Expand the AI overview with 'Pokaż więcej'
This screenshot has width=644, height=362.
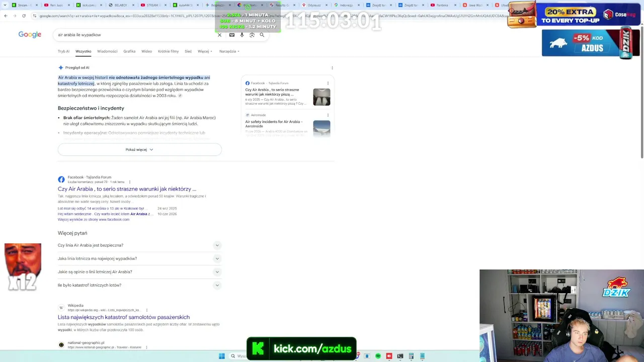click(139, 149)
